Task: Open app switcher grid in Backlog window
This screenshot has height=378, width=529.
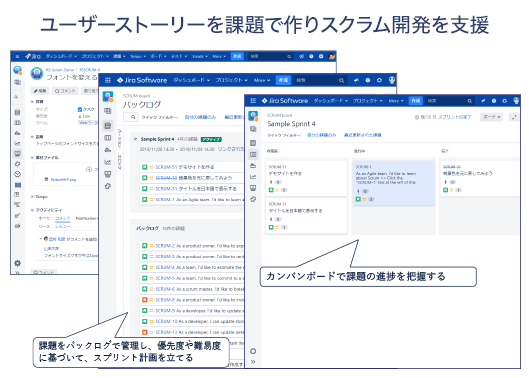Action: pos(108,80)
